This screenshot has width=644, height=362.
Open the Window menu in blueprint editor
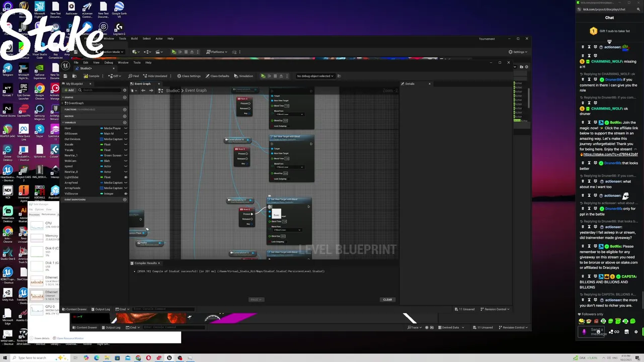pos(123,62)
